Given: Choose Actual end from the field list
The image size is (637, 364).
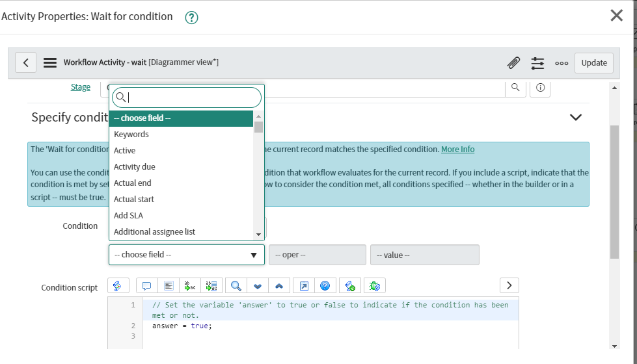Looking at the screenshot, I should tap(181, 183).
